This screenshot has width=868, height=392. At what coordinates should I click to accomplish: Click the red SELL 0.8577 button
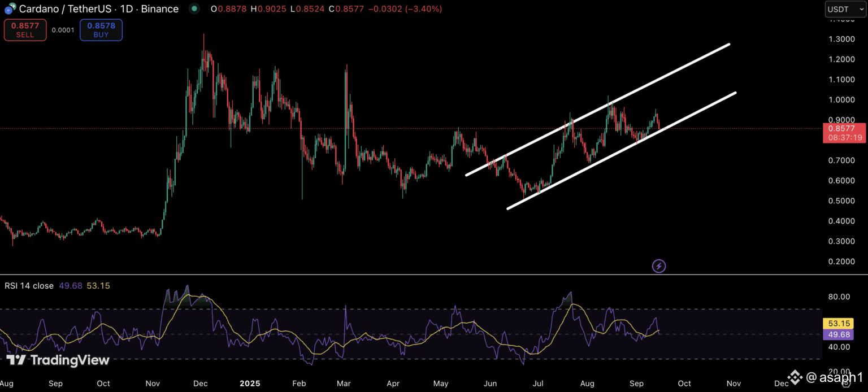tap(25, 30)
